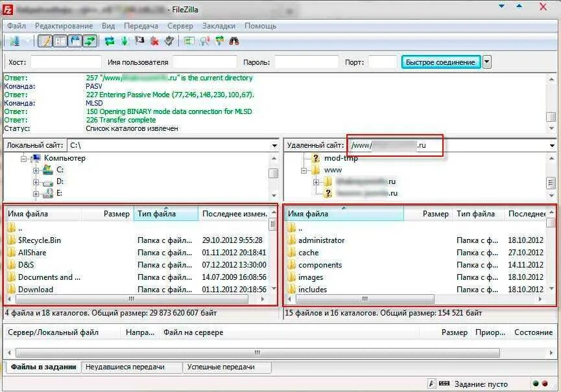This screenshot has width=561, height=392.
Task: Switch to the Успешные передачи tab
Action: 228,367
